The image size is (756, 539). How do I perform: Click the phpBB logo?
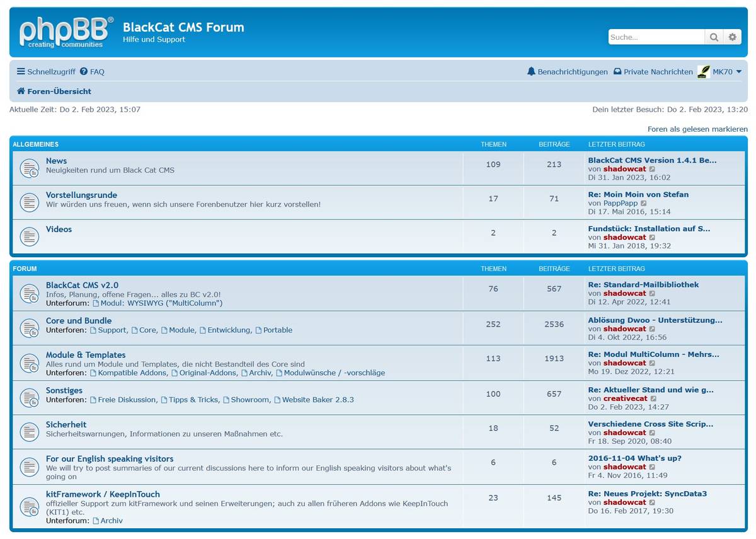tap(66, 32)
